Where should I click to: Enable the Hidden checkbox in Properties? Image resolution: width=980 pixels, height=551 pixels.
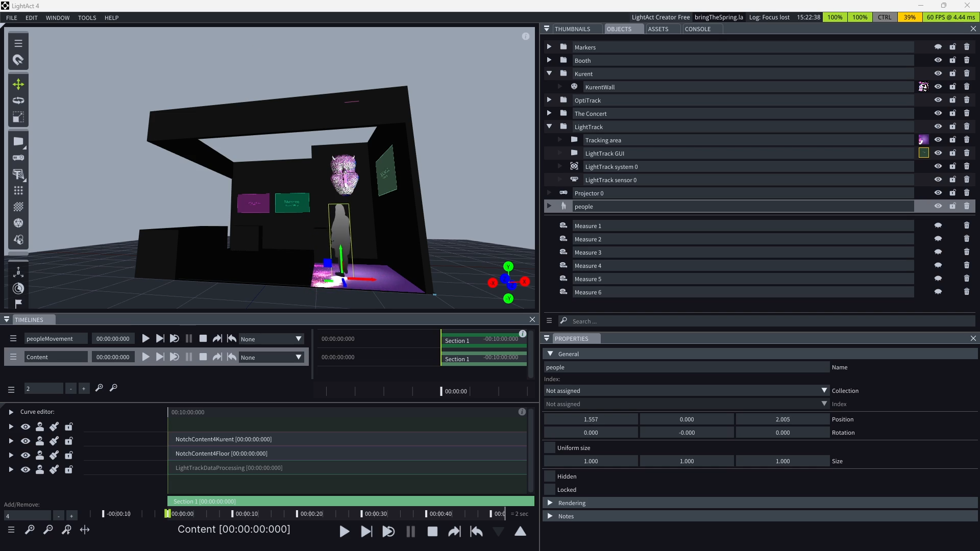550,476
